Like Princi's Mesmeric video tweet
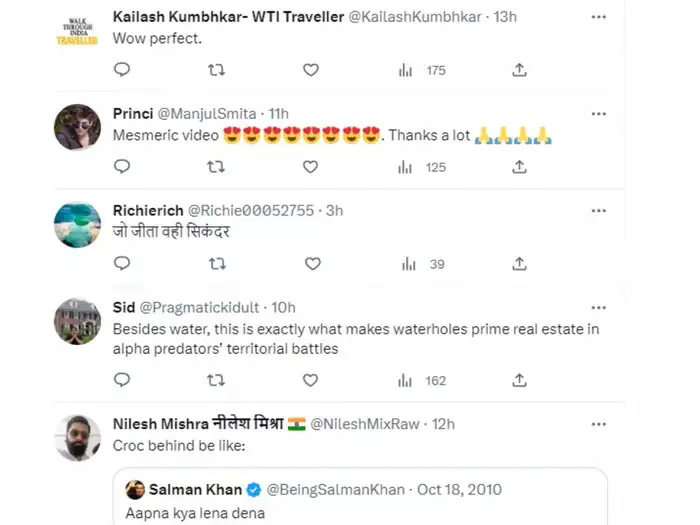This screenshot has width=700, height=525. [311, 167]
